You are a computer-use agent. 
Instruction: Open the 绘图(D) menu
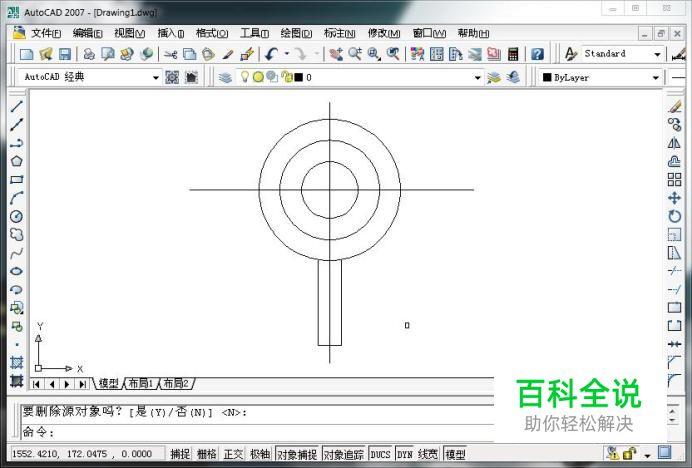[296, 33]
